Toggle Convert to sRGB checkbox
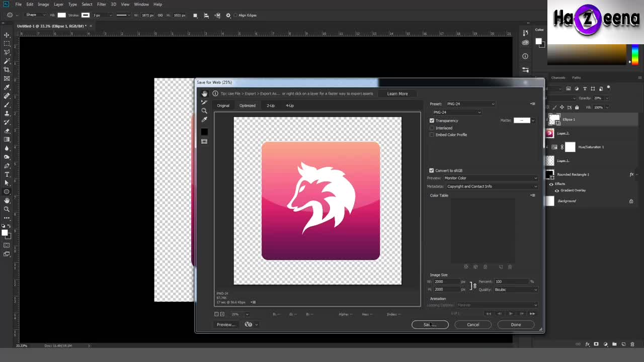This screenshot has width=644, height=362. [x=432, y=170]
